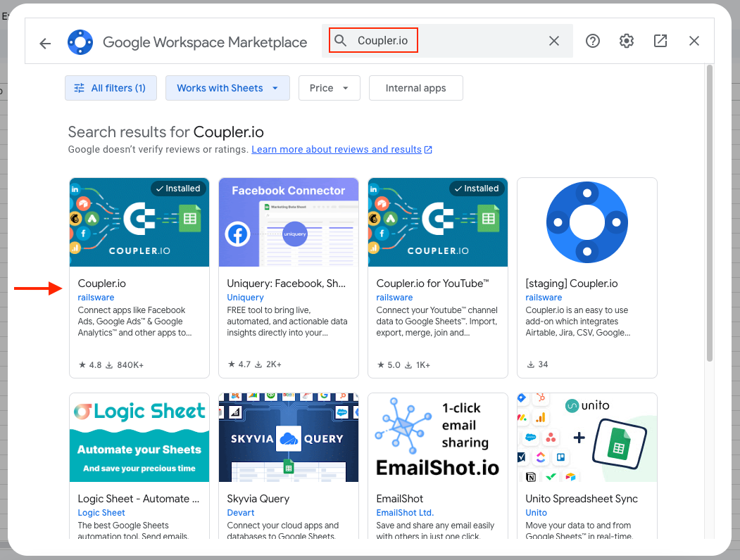Viewport: 740px width, 560px height.
Task: Click the Skyvia Query title
Action: 258,499
